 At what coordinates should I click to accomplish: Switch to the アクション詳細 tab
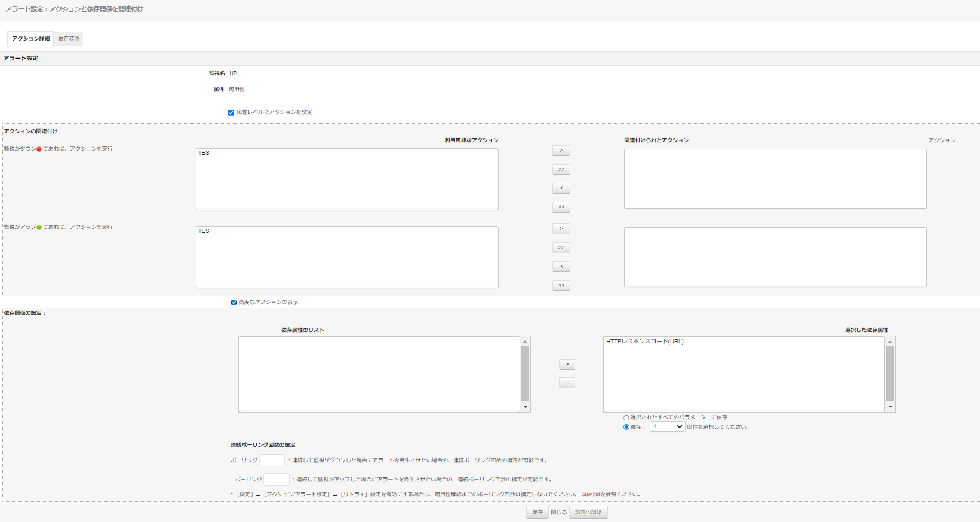coord(31,39)
